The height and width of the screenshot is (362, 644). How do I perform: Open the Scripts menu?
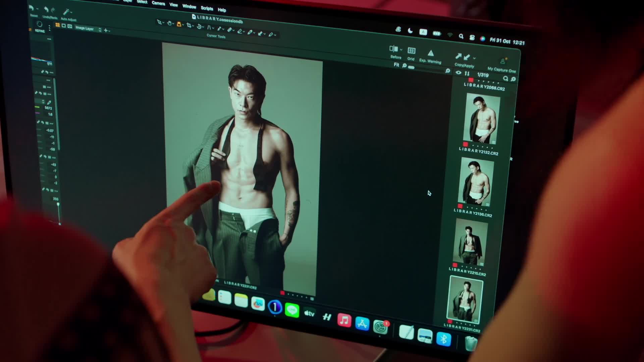pyautogui.click(x=207, y=8)
